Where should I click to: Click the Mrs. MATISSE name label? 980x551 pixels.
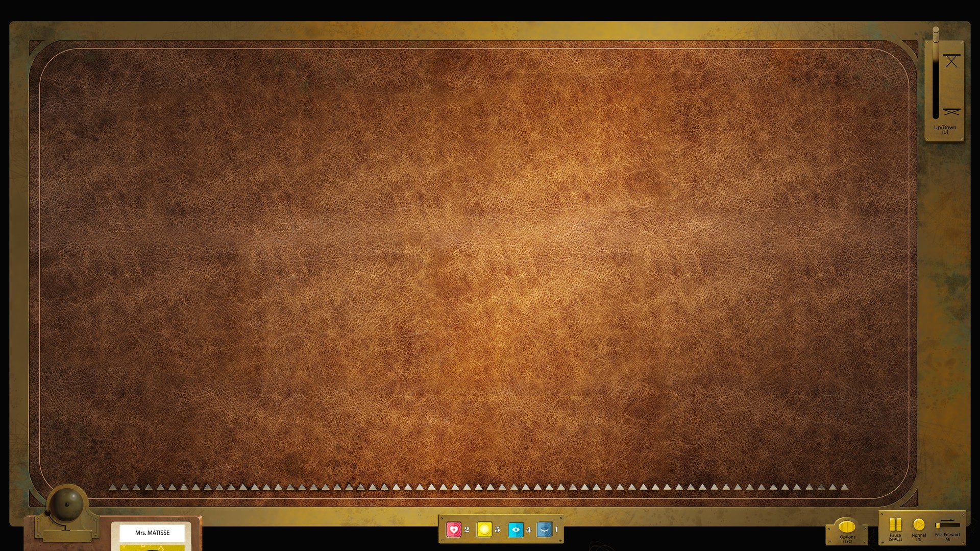pyautogui.click(x=152, y=533)
